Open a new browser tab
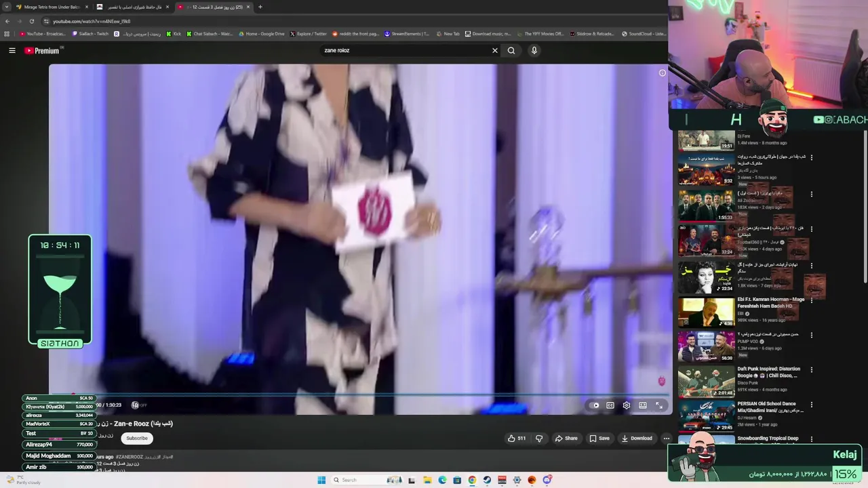 coord(260,7)
